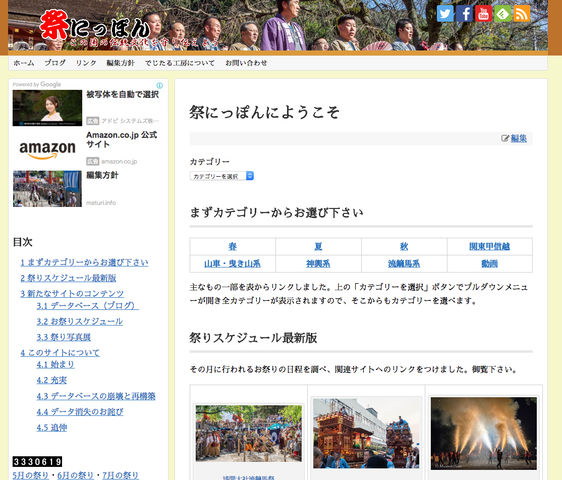Click the 被写体を自動で選択 ad title
The image size is (562, 480).
[123, 94]
